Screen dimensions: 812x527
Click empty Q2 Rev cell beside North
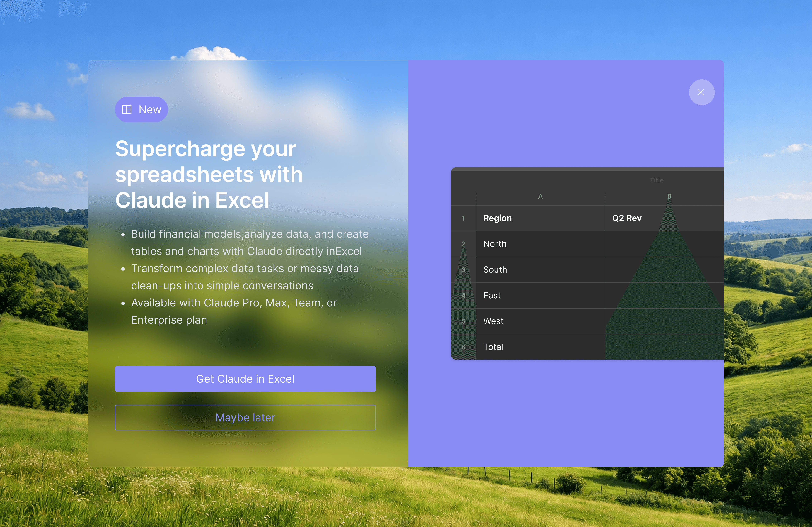pos(664,244)
